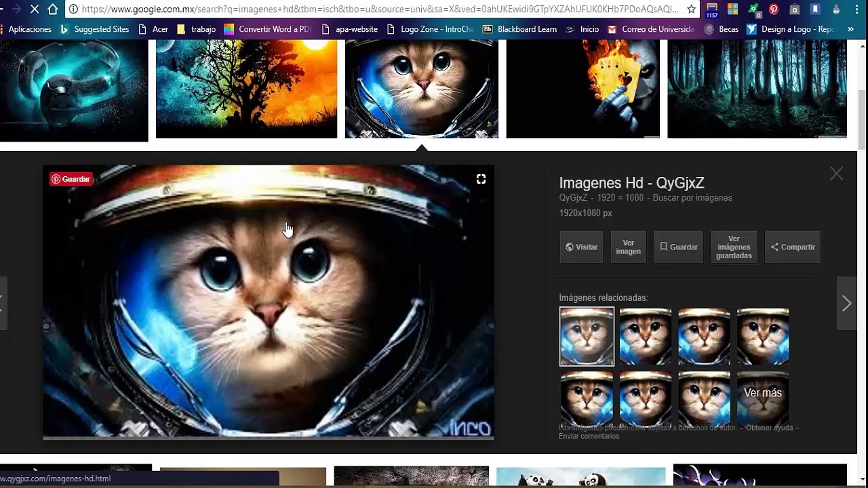This screenshot has width=868, height=488.
Task: Select the glowing blue headphones thumbnail
Action: (74, 90)
